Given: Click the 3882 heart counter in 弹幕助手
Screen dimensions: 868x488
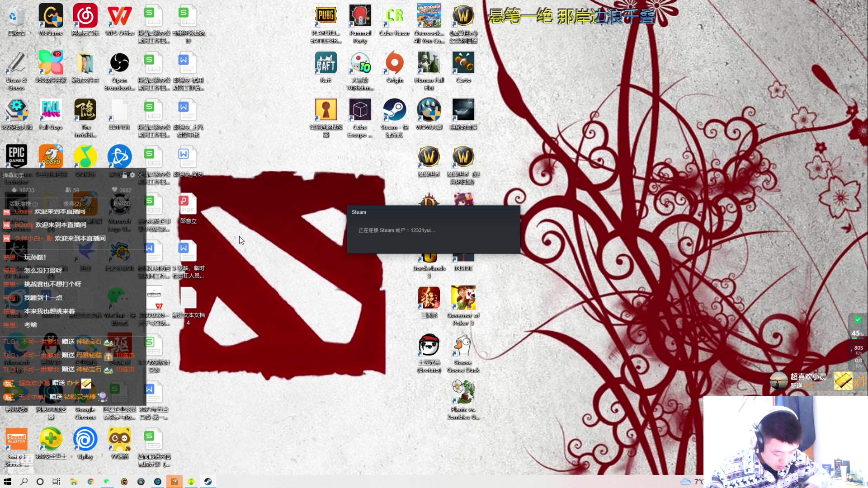Looking at the screenshot, I should tap(122, 190).
